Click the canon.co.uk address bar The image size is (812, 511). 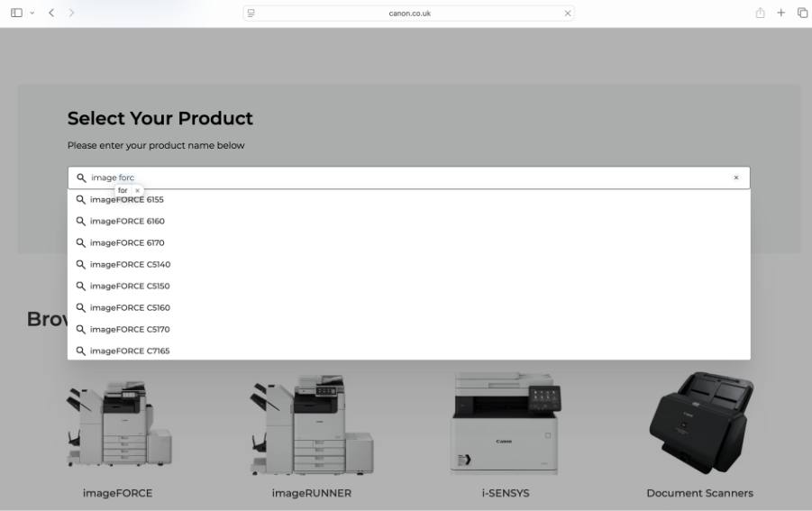(x=409, y=14)
